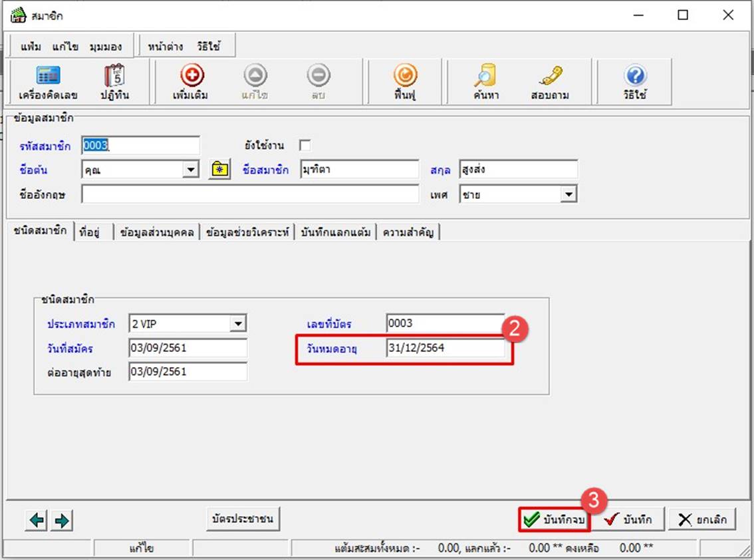Switch to the ที่อยู่ address tab
This screenshot has height=560, width=754.
89,232
